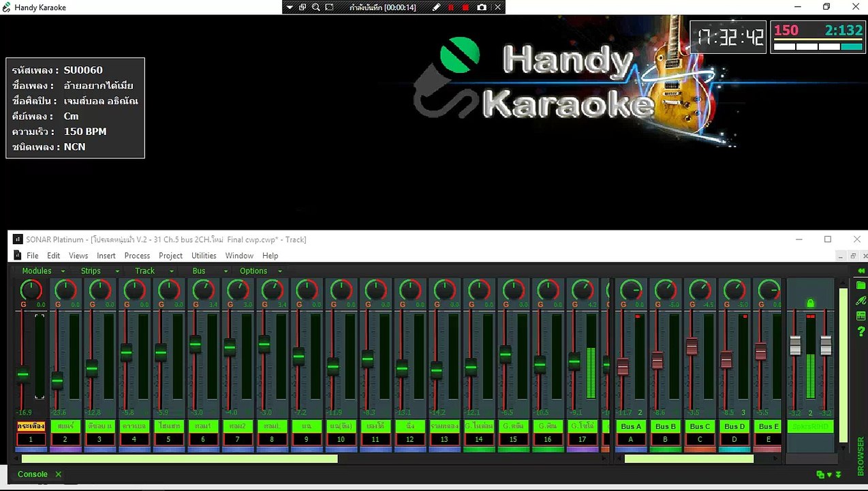Click track number box 12
Screen dimensions: 868x491
(x=409, y=440)
